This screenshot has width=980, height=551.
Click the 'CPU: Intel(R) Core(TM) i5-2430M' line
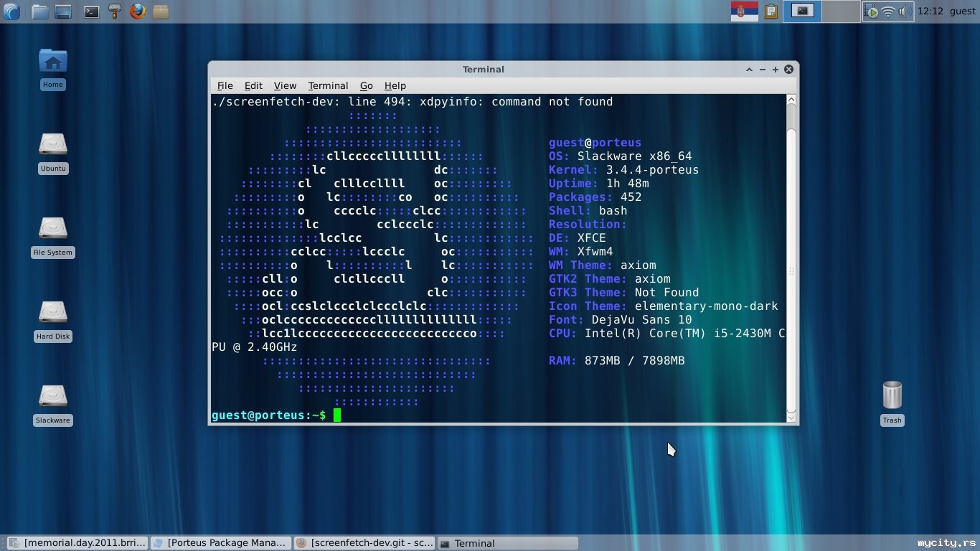tap(667, 334)
